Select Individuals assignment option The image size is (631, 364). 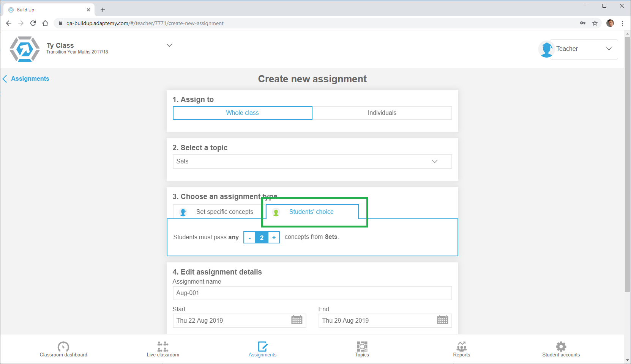pyautogui.click(x=382, y=113)
